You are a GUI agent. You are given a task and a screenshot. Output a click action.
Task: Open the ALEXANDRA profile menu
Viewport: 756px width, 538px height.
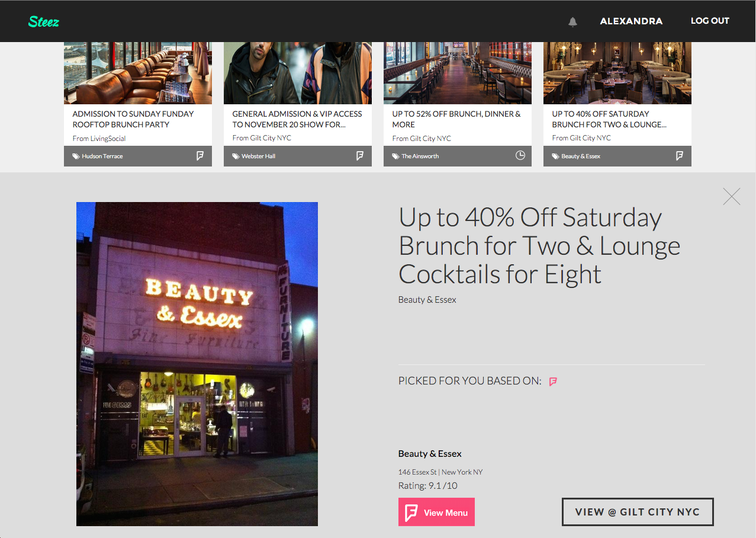point(631,21)
